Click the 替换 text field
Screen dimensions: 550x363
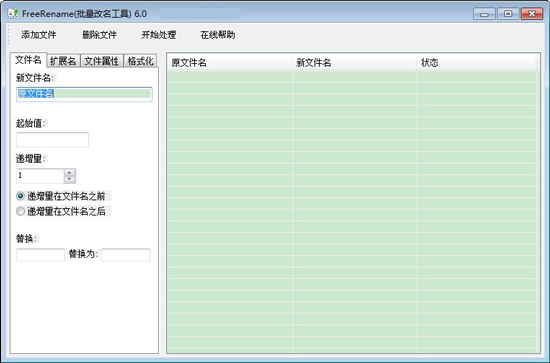(x=40, y=255)
